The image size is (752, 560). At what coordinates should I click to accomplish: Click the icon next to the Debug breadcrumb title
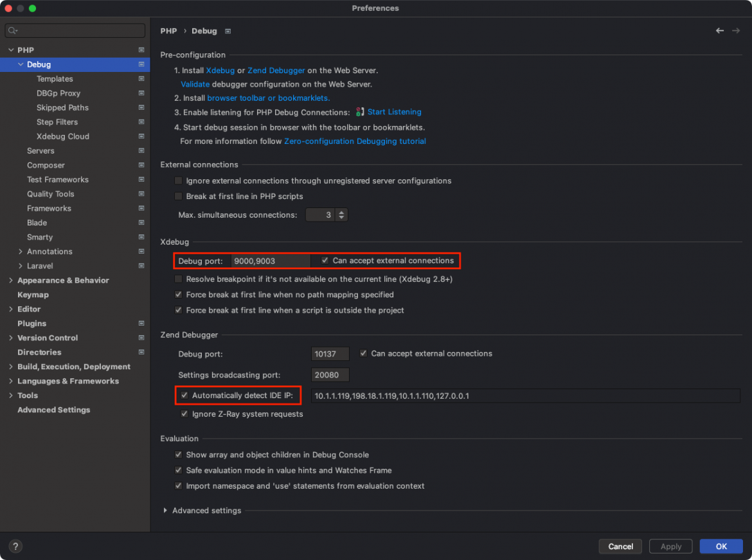click(x=228, y=31)
